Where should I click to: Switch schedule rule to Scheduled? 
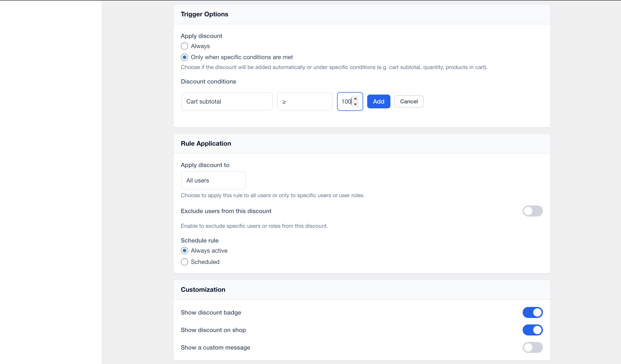(x=184, y=262)
